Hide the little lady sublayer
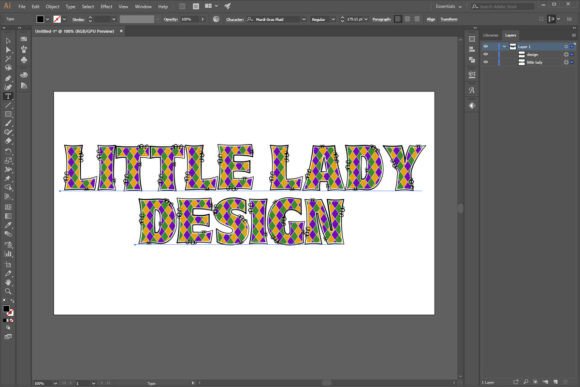This screenshot has height=387, width=580. (x=485, y=62)
